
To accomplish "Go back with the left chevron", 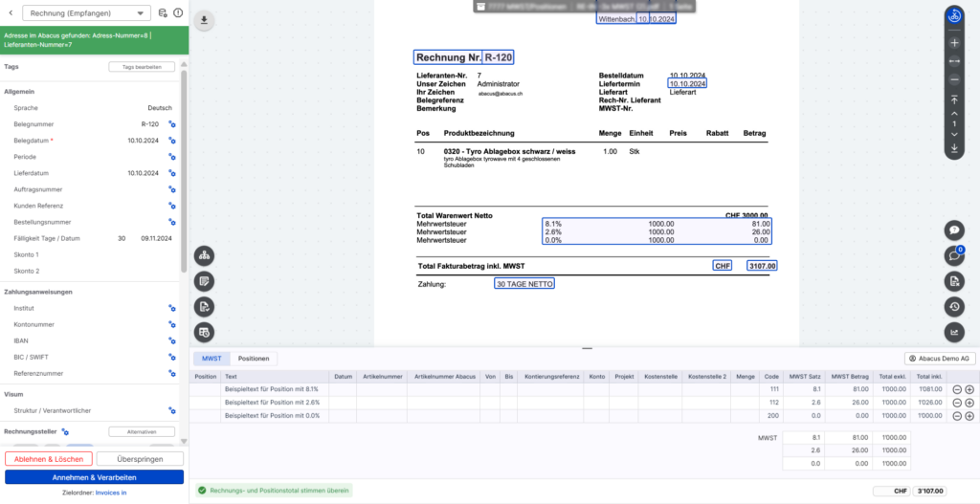I will (x=11, y=13).
